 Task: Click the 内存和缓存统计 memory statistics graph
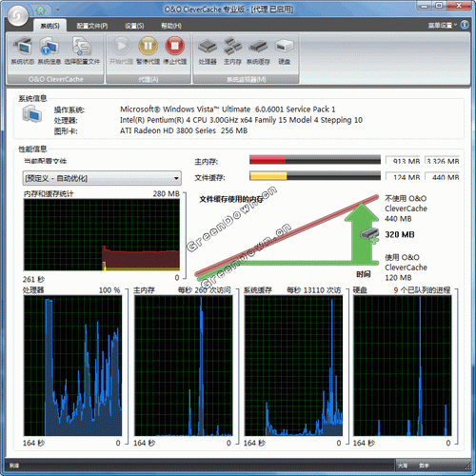coord(102,235)
